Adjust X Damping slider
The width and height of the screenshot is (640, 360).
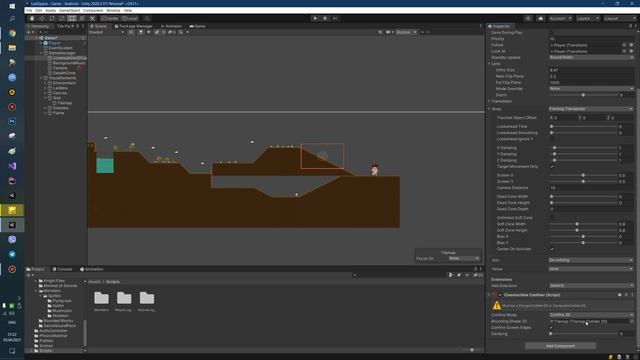583,148
